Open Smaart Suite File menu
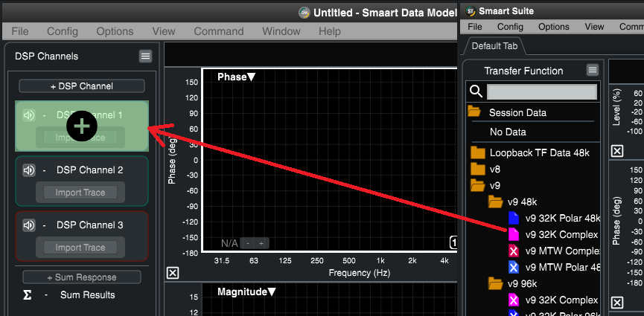Screen dimensions: 644x316 click(x=475, y=27)
